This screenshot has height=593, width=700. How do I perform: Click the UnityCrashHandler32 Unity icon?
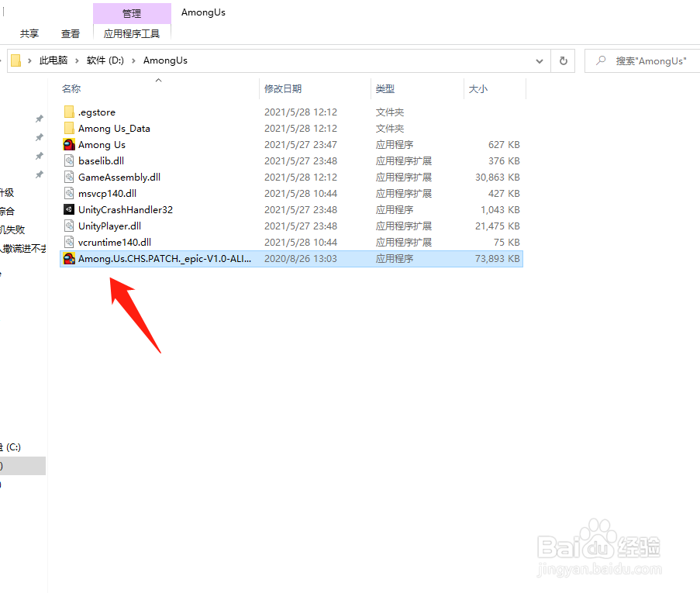(x=69, y=209)
